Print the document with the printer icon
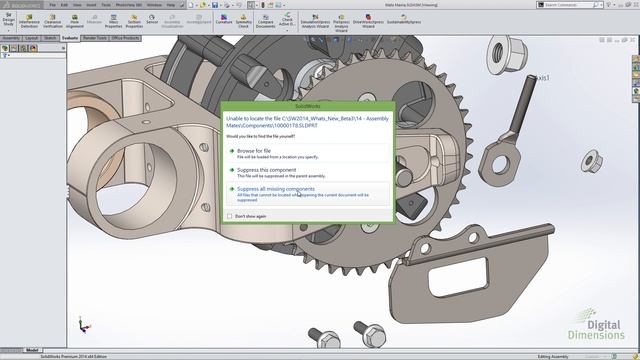 pyautogui.click(x=227, y=5)
